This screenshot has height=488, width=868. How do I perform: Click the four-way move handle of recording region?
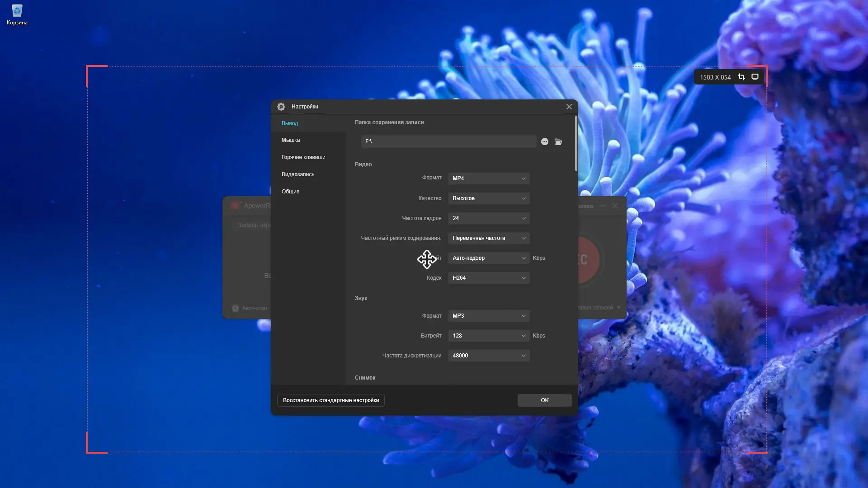pyautogui.click(x=427, y=259)
